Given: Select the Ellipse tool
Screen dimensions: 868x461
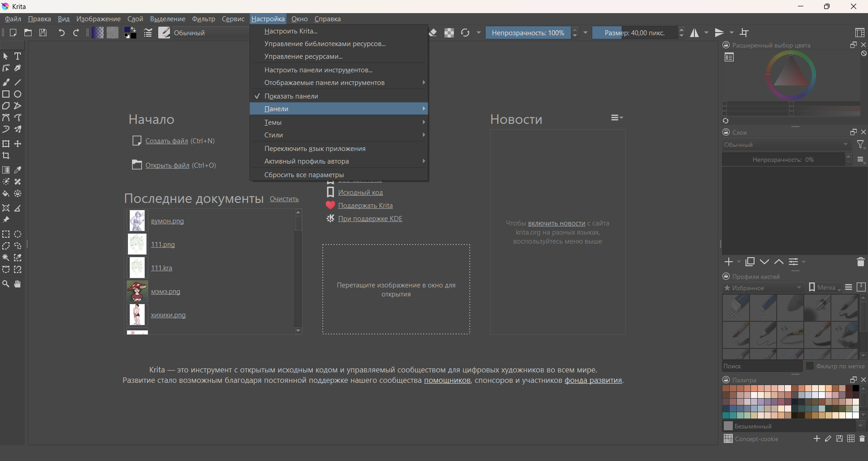Looking at the screenshot, I should click(18, 94).
